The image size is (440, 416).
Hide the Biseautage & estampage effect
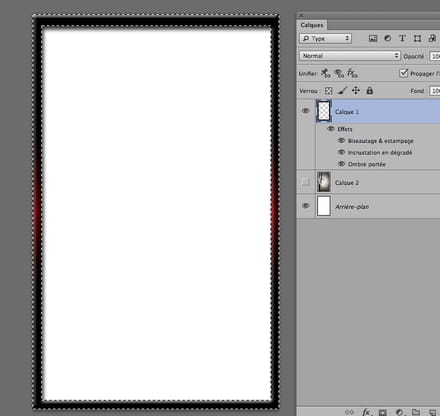pos(341,141)
